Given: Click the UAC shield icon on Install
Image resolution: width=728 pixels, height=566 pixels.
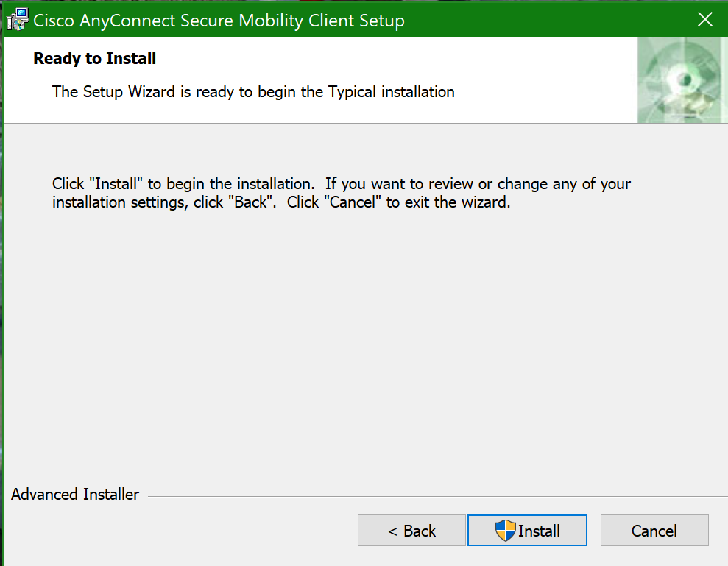Looking at the screenshot, I should tap(505, 531).
